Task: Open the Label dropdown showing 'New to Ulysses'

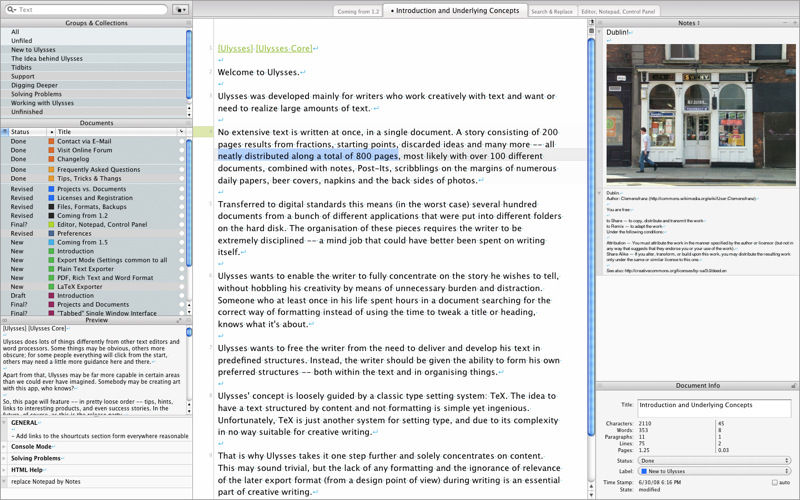Action: coord(715,471)
